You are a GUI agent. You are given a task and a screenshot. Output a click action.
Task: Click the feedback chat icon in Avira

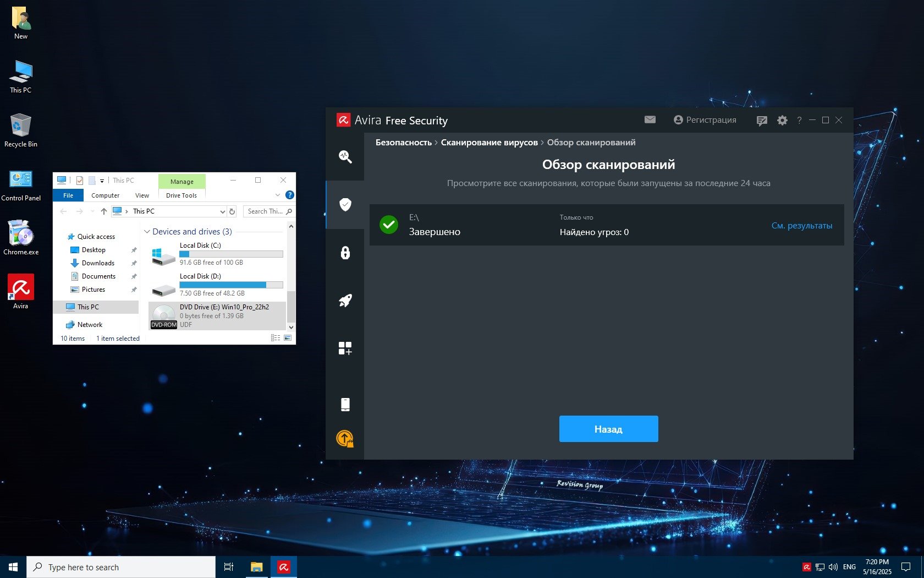(762, 121)
